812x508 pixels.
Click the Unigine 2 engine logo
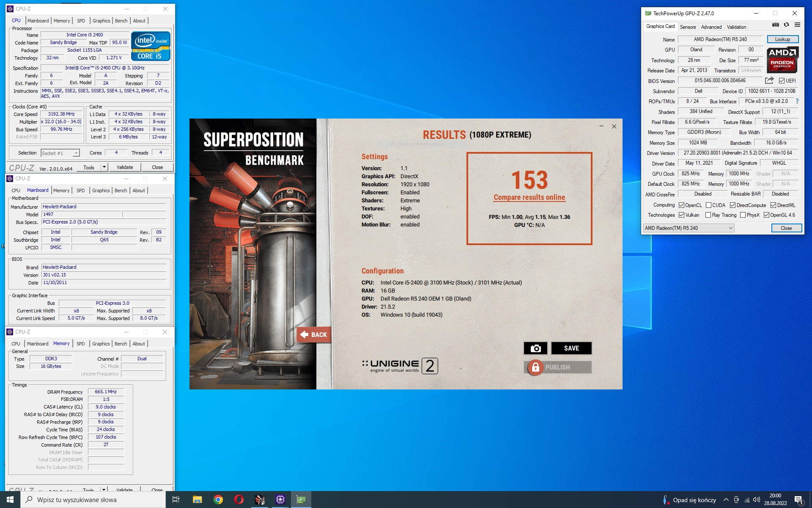click(400, 366)
